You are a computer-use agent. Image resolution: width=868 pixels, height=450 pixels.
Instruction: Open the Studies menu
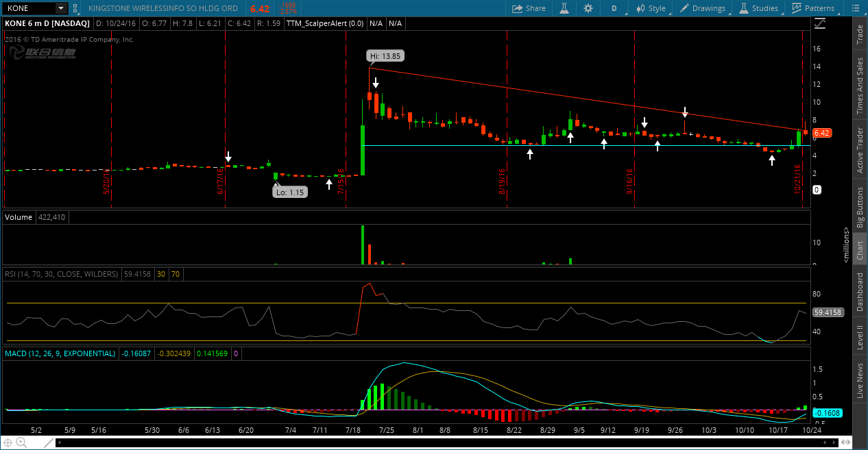coord(758,8)
